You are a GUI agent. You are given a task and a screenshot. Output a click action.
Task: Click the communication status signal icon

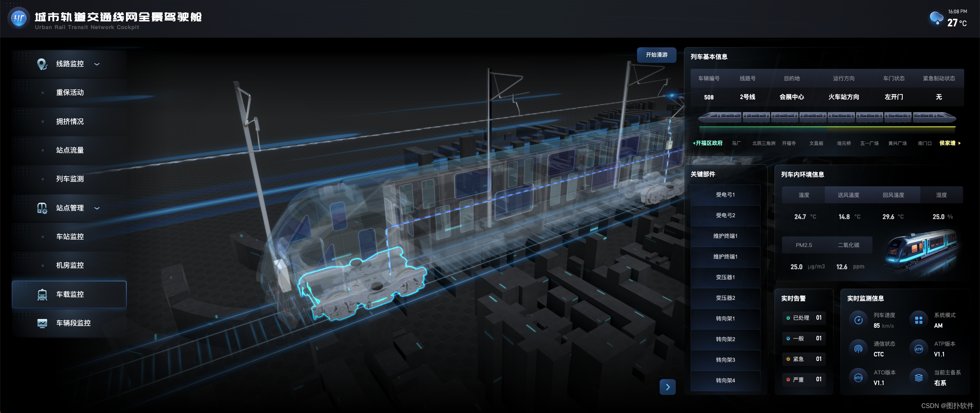(858, 349)
